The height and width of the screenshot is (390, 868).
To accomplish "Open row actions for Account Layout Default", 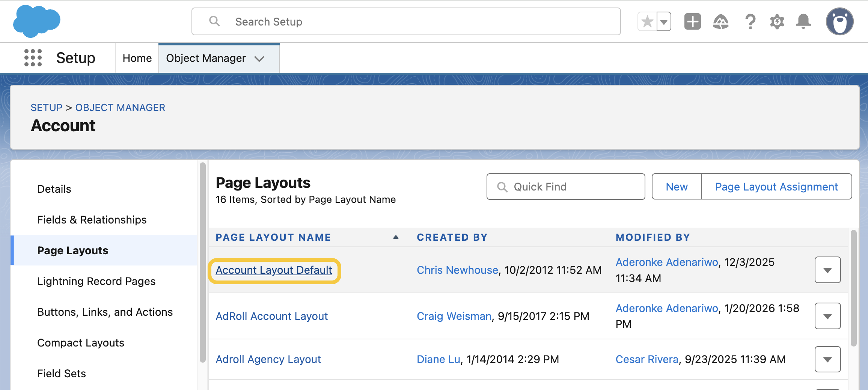I will pos(827,270).
